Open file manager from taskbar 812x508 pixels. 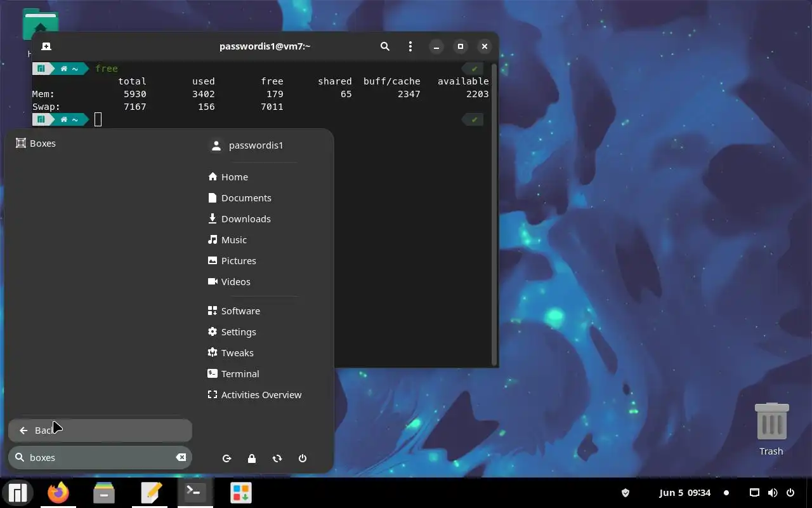click(104, 493)
